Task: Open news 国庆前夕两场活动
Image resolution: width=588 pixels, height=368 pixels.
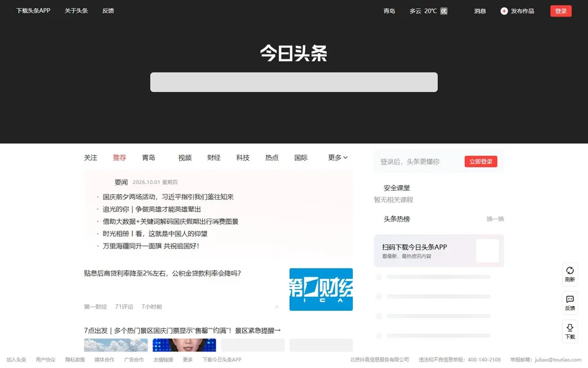Action: tap(168, 197)
